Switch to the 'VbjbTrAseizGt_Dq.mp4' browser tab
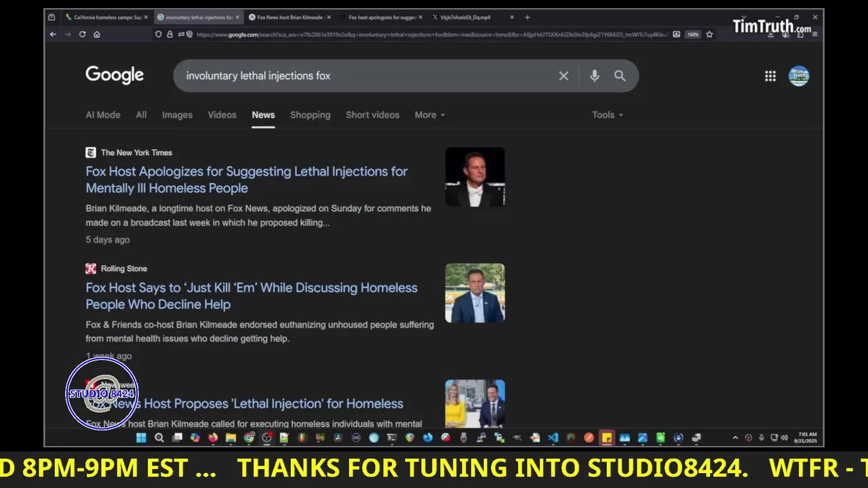This screenshot has height=488, width=868. tap(472, 17)
